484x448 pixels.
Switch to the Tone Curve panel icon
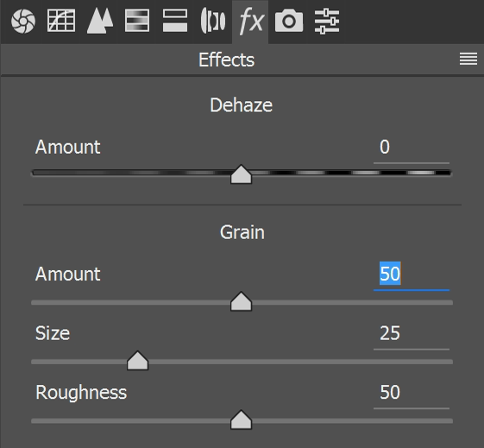click(61, 21)
